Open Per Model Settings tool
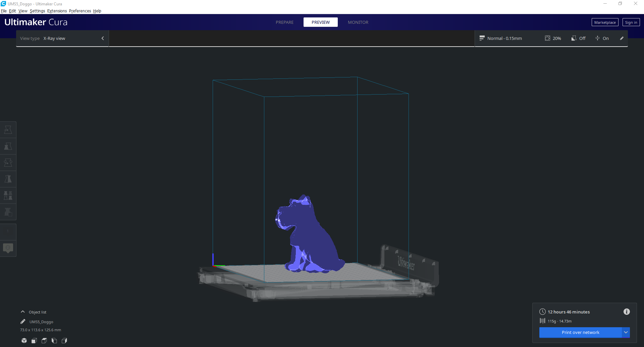Viewport: 644px width, 347px height. 8,195
